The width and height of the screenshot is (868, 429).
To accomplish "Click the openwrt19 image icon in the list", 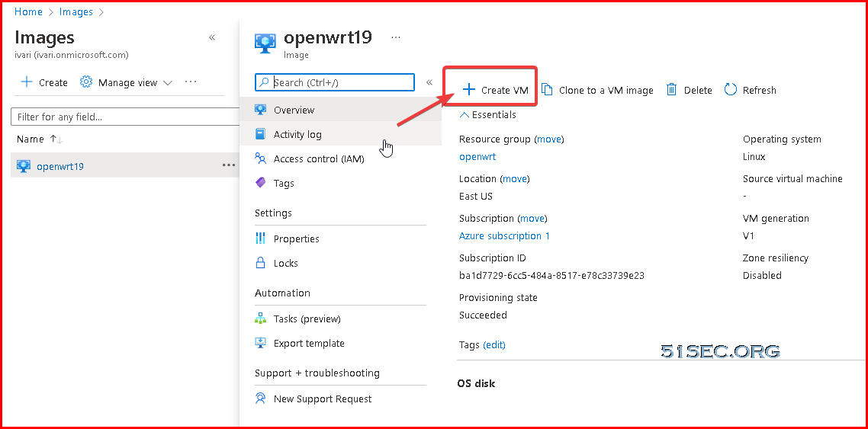I will [23, 166].
